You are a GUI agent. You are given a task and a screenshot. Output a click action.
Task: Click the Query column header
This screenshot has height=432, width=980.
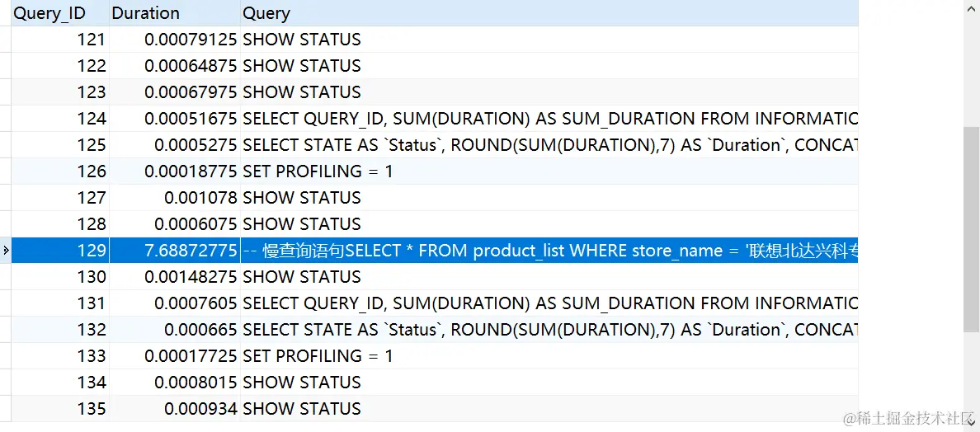tap(549, 13)
